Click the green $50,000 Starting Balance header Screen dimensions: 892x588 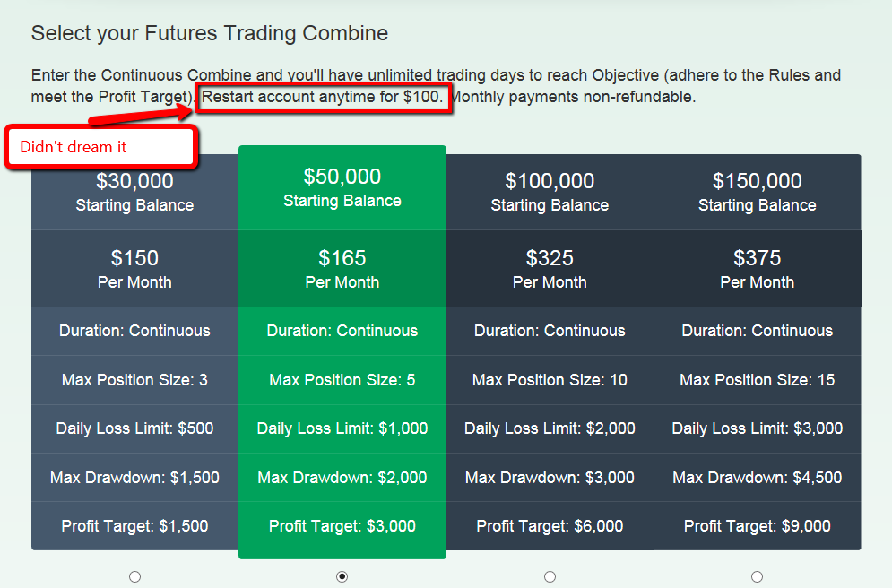click(x=342, y=187)
